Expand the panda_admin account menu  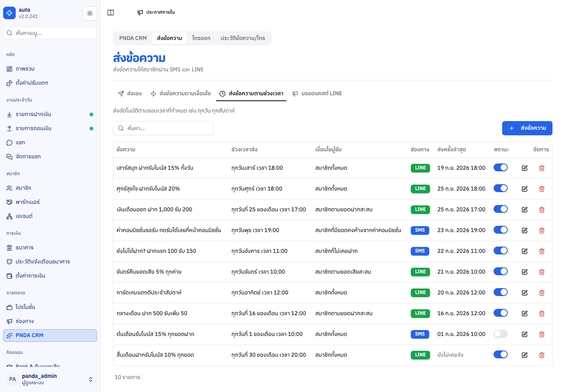pos(50,379)
